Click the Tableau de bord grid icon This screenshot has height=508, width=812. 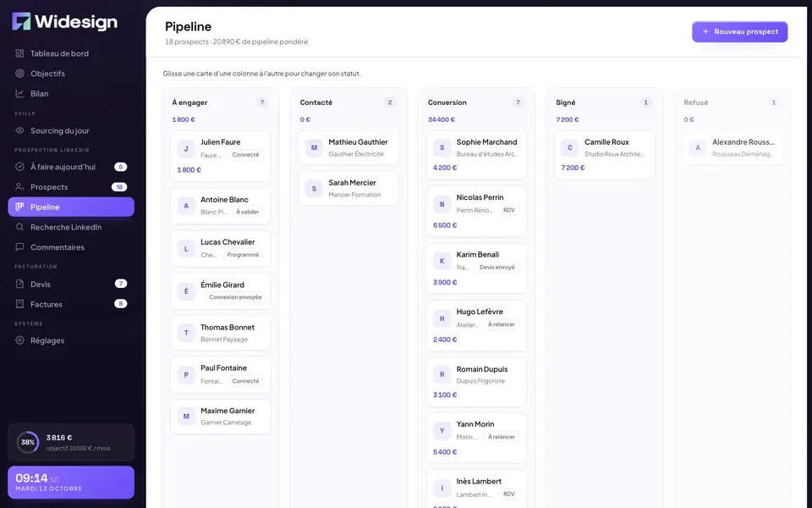(19, 53)
